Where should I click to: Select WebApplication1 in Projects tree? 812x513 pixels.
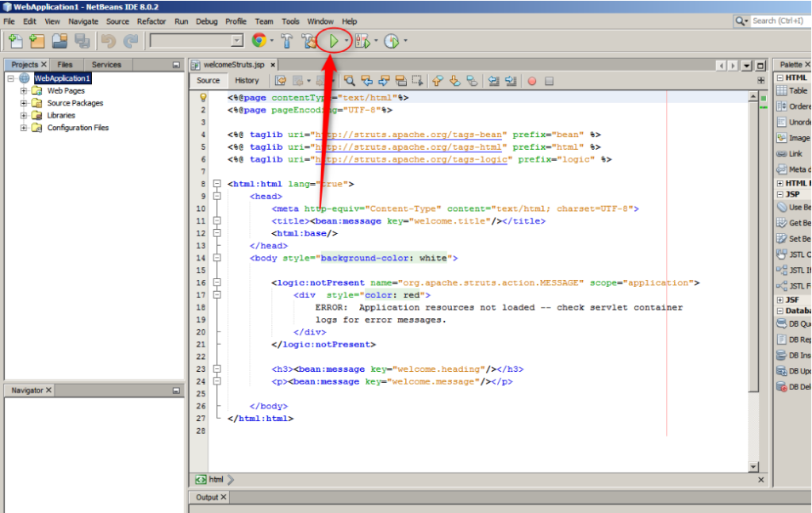(62, 78)
